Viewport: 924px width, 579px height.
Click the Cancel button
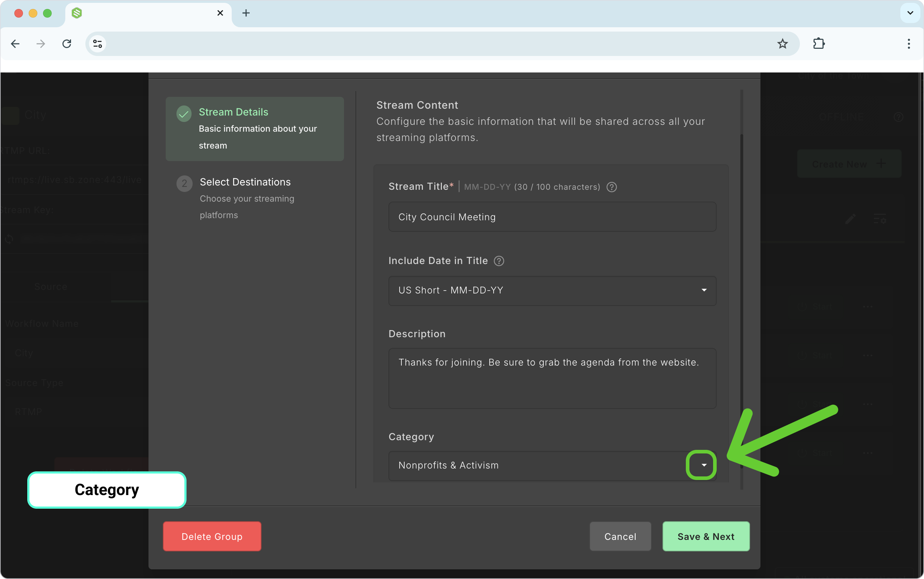620,536
